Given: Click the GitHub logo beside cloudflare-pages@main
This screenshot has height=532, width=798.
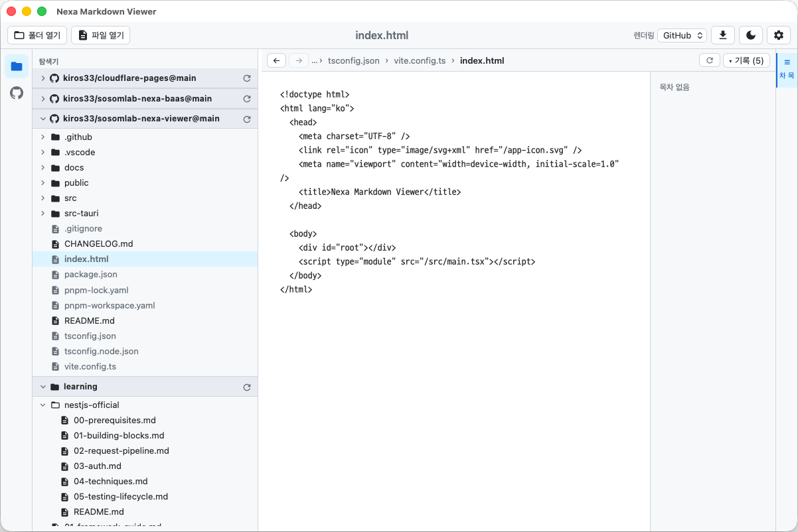Looking at the screenshot, I should tap(54, 78).
